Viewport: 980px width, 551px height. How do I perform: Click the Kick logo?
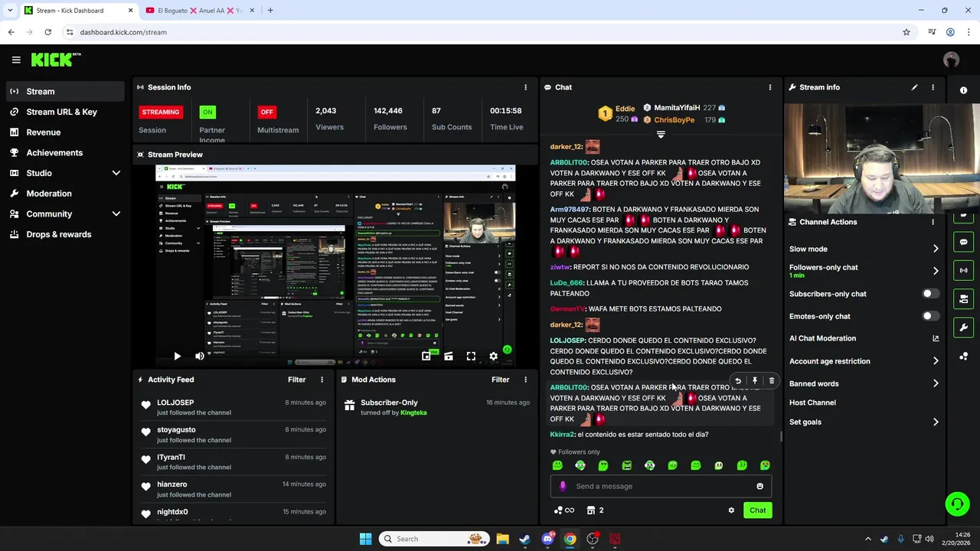pyautogui.click(x=55, y=60)
